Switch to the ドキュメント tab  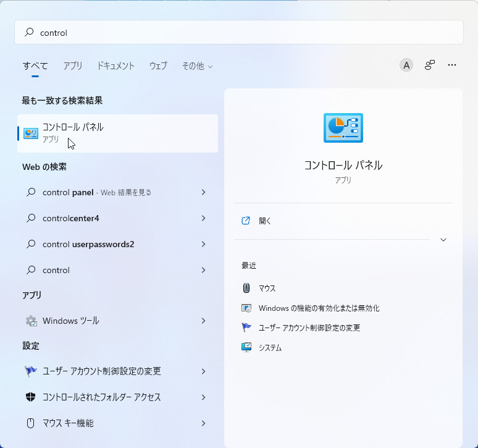pyautogui.click(x=115, y=66)
